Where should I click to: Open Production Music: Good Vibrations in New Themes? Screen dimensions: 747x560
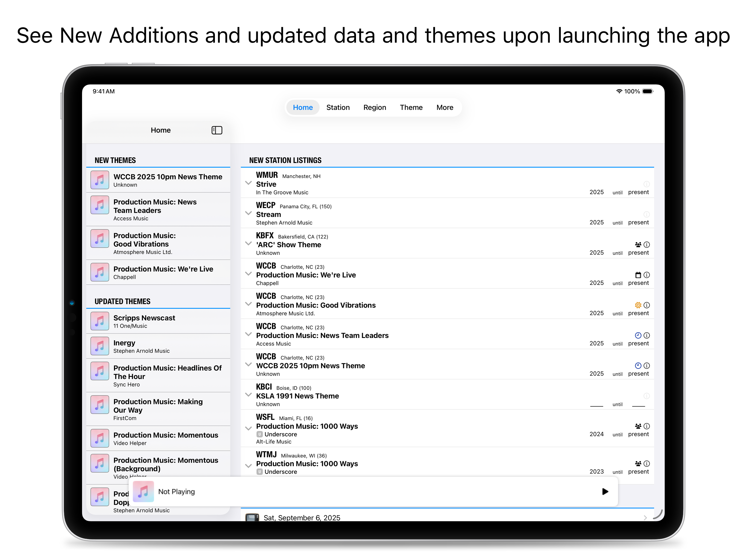point(158,243)
